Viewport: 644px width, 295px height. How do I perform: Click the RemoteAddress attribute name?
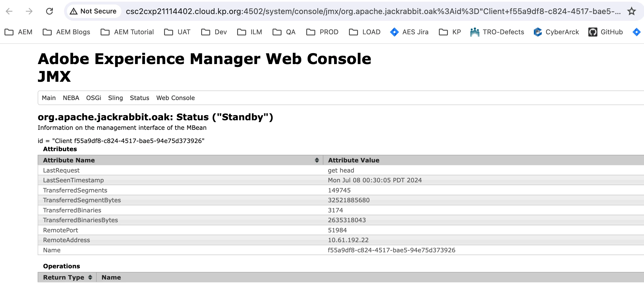(x=66, y=240)
